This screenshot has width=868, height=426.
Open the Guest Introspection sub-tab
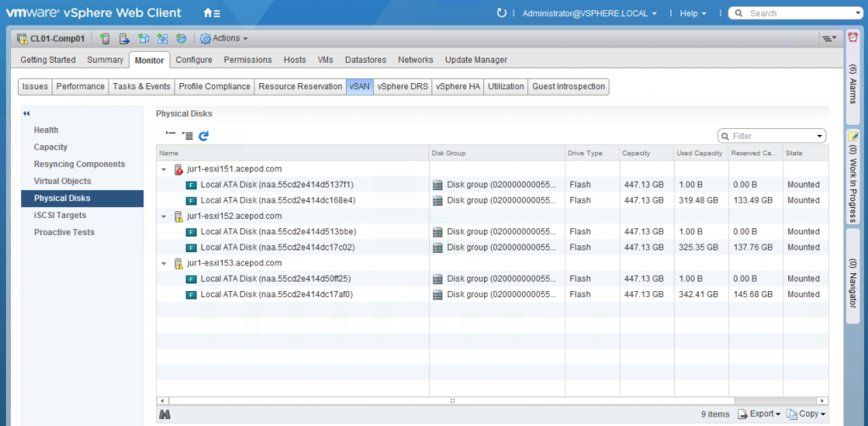click(569, 87)
